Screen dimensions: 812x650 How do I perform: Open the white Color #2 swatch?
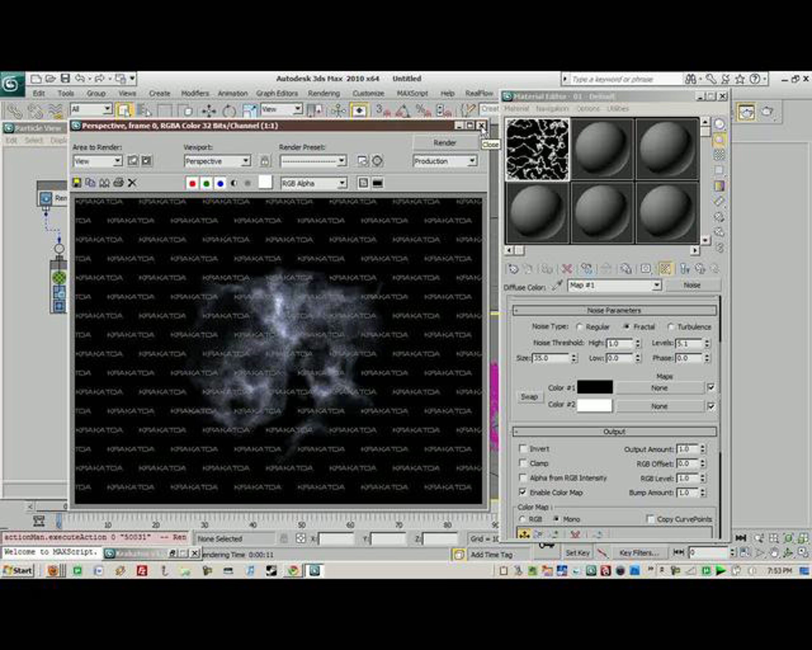tap(595, 406)
